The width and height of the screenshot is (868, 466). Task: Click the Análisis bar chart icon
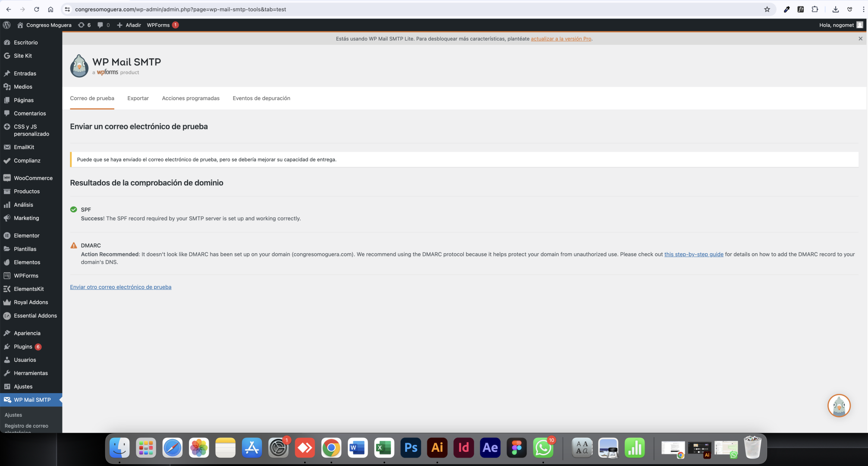click(7, 205)
